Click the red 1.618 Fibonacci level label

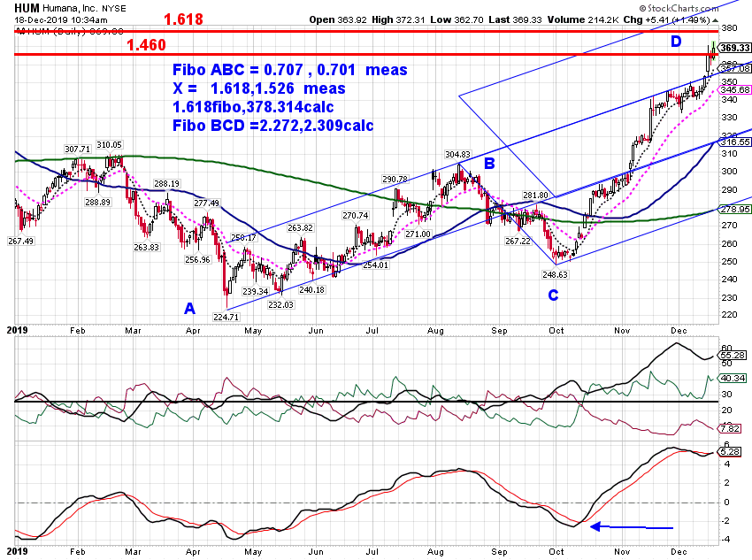pos(183,19)
